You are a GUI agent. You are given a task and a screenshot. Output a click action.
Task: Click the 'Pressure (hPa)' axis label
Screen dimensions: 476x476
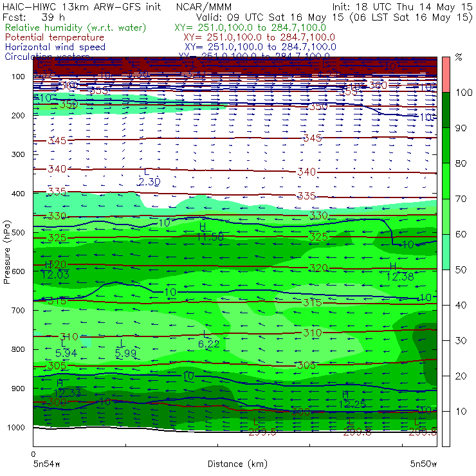tap(7, 252)
